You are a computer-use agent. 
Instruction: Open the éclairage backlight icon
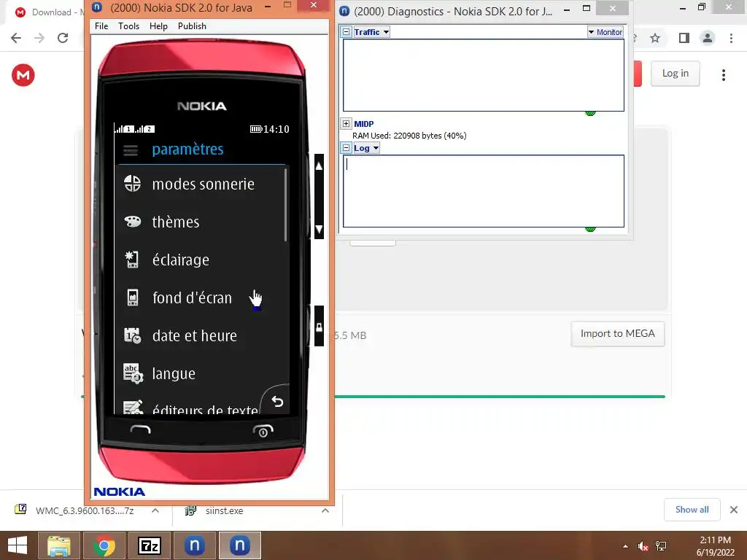pyautogui.click(x=132, y=260)
